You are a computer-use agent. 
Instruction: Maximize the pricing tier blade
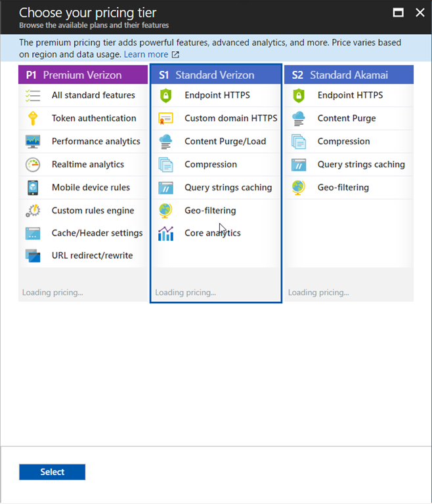point(399,12)
